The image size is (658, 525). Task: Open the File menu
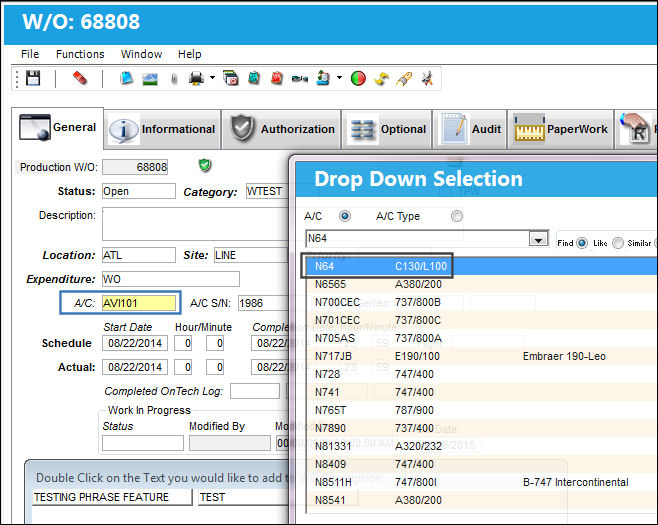coord(30,54)
